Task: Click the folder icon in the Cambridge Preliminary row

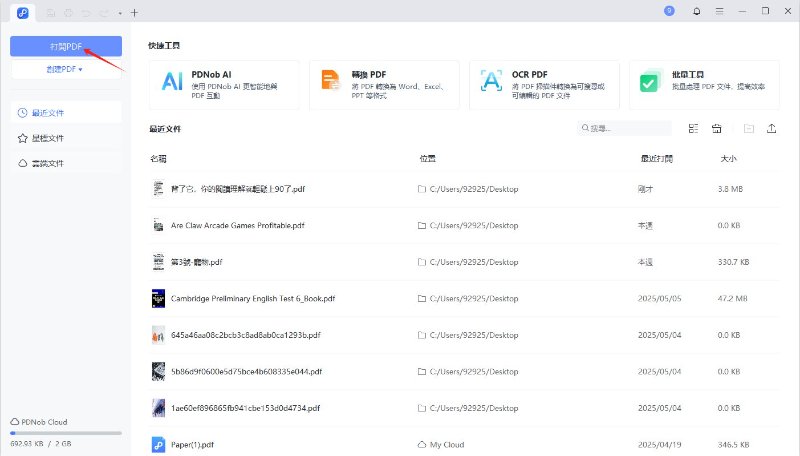Action: coord(422,298)
